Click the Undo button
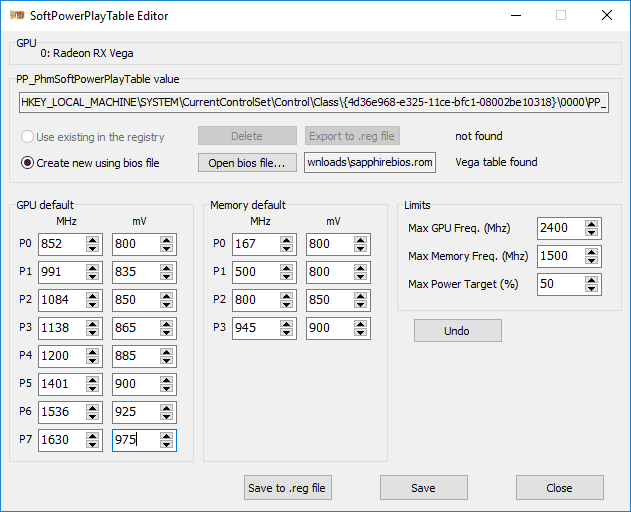Viewport: 631px width, 512px height. tap(458, 330)
